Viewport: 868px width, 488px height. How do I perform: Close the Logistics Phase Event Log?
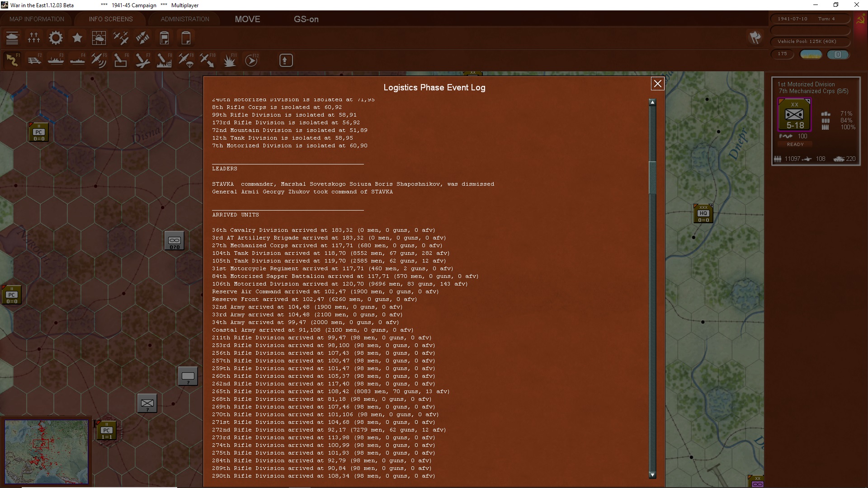[x=657, y=84]
